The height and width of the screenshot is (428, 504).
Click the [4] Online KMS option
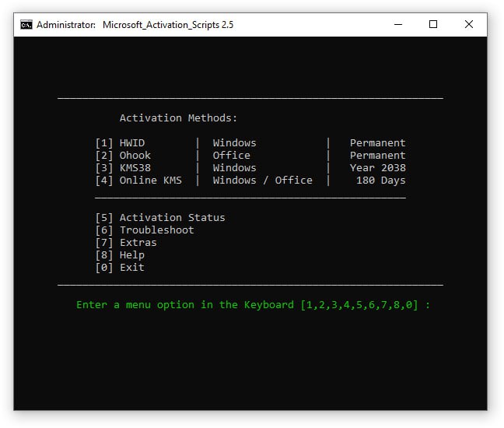pyautogui.click(x=138, y=181)
